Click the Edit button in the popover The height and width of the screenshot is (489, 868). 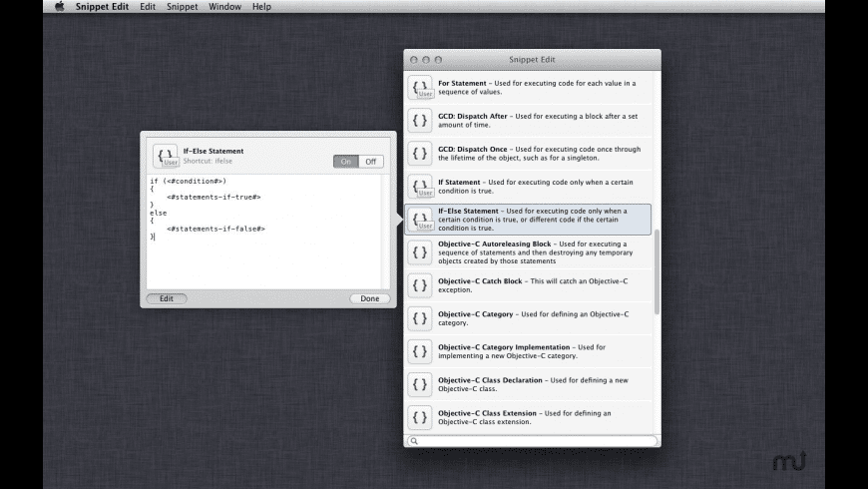(x=167, y=298)
